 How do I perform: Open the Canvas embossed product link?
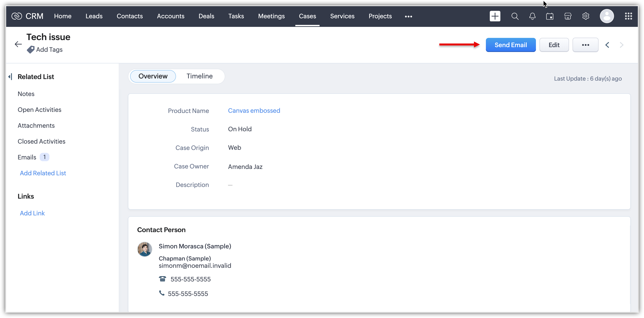click(254, 111)
